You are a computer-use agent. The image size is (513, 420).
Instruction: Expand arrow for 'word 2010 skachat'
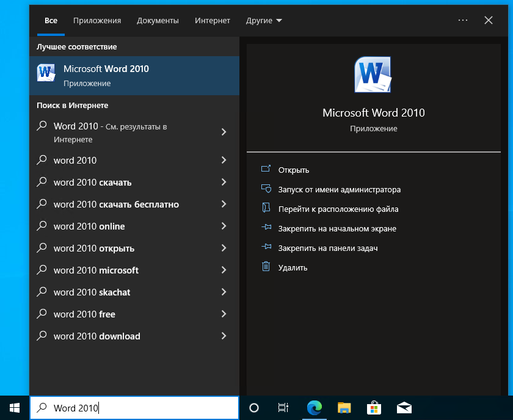pyautogui.click(x=224, y=292)
